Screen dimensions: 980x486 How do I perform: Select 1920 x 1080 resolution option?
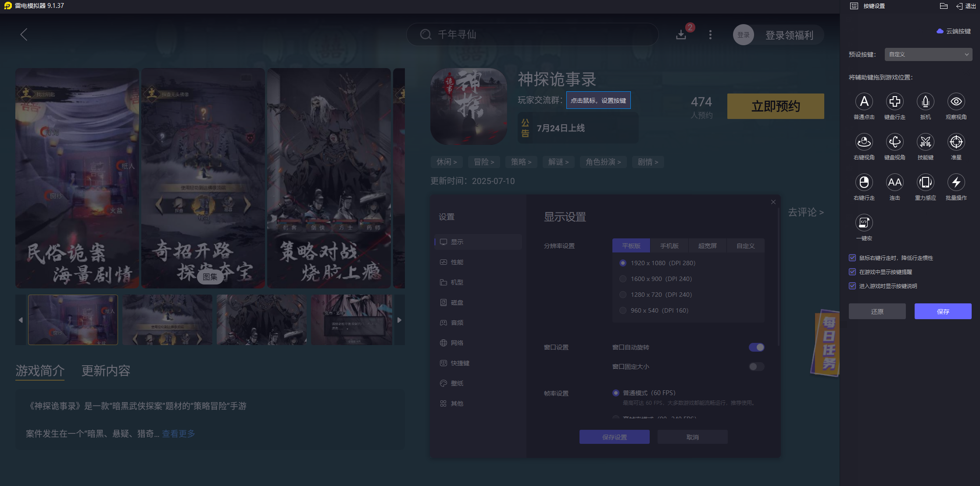pyautogui.click(x=622, y=263)
